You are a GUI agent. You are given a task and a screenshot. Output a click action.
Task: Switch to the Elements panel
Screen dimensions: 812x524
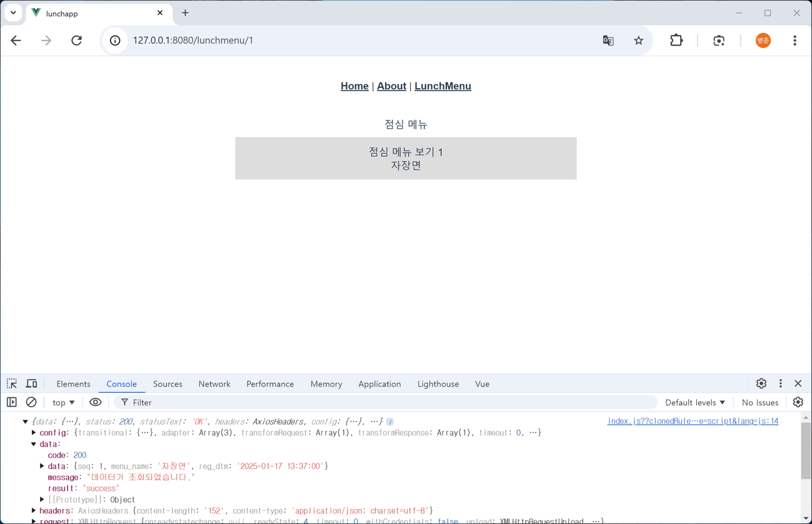click(73, 384)
